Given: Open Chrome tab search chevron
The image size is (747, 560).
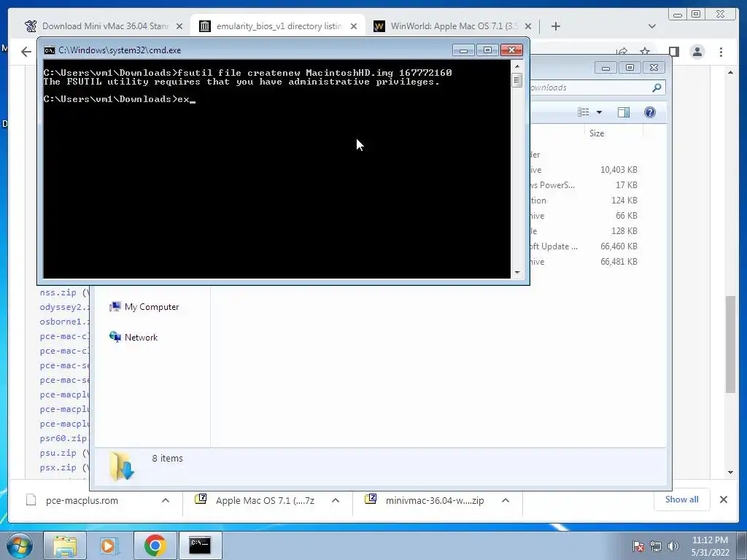Looking at the screenshot, I should pyautogui.click(x=651, y=26).
